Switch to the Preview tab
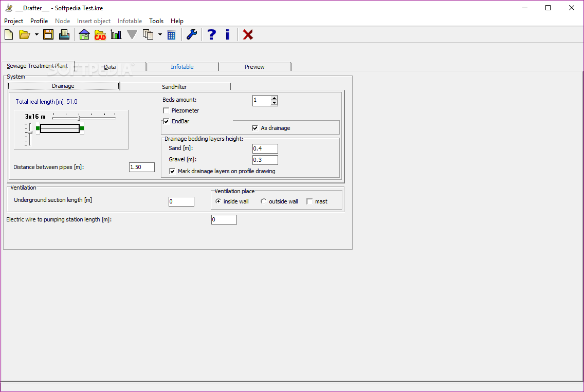 tap(255, 67)
